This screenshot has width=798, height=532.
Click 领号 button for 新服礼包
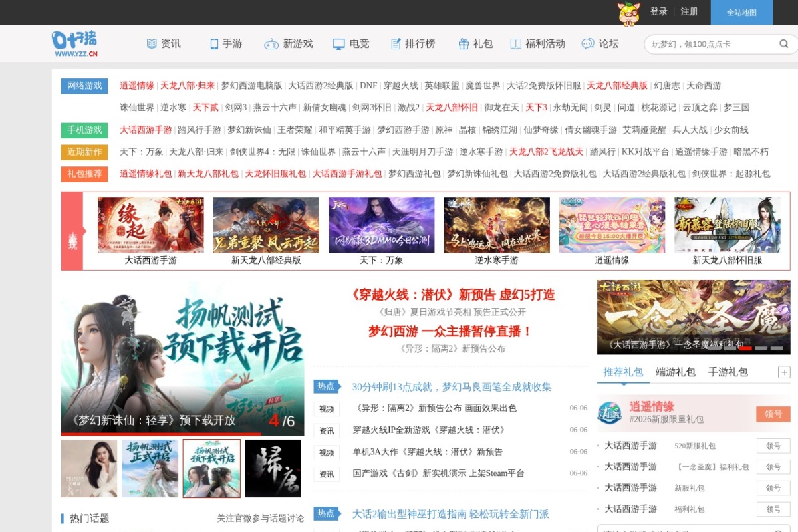click(773, 488)
